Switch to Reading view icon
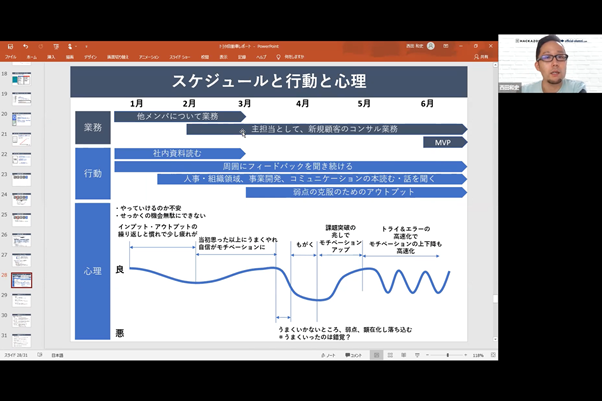The width and height of the screenshot is (602, 401). coord(404,355)
